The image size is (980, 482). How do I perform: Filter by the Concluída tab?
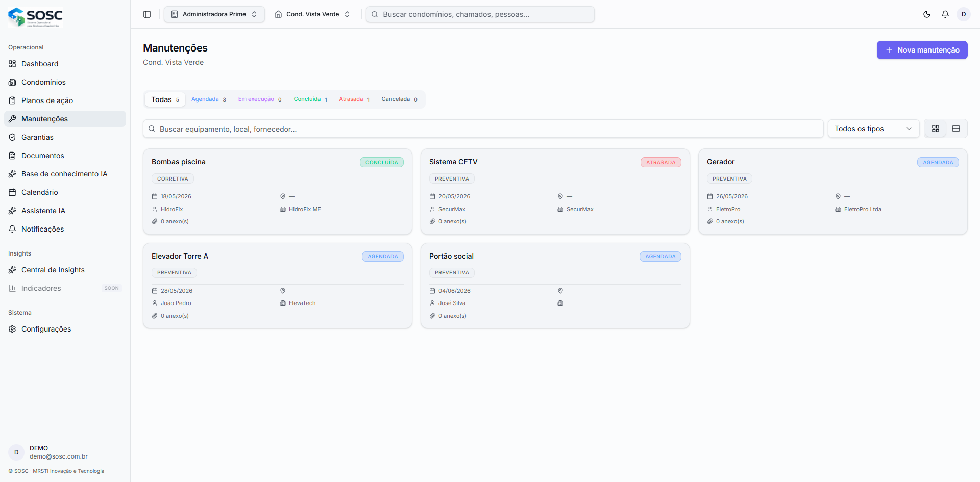pos(310,99)
